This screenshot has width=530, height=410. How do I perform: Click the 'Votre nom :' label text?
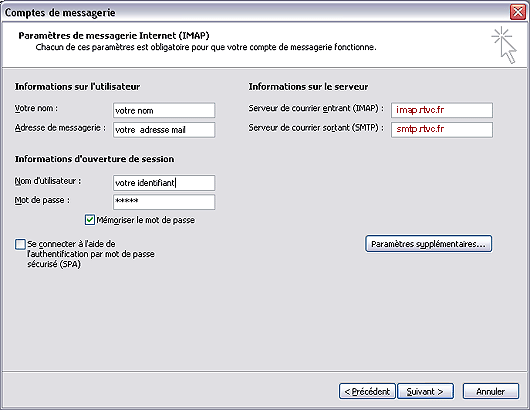tap(36, 108)
